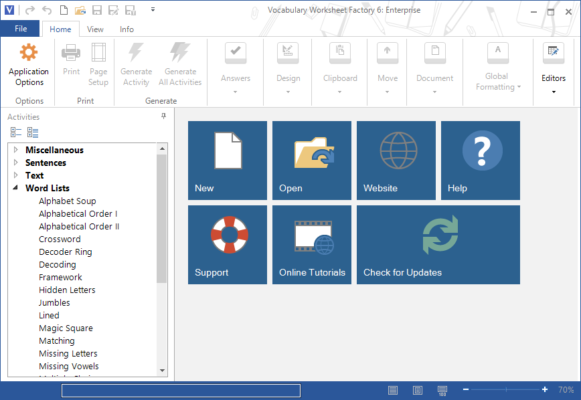Open Page Setup in the ribbon
The height and width of the screenshot is (400, 581).
pyautogui.click(x=98, y=64)
